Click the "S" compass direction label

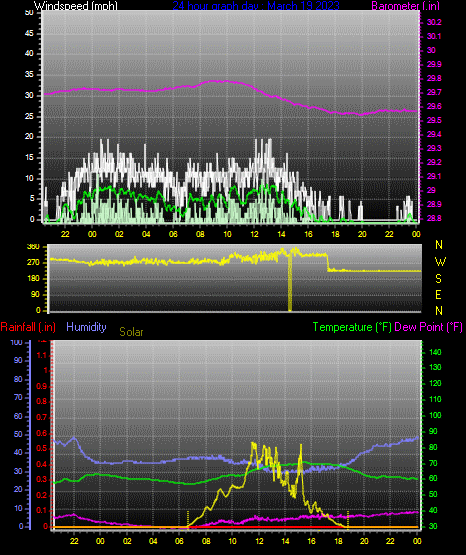point(438,279)
